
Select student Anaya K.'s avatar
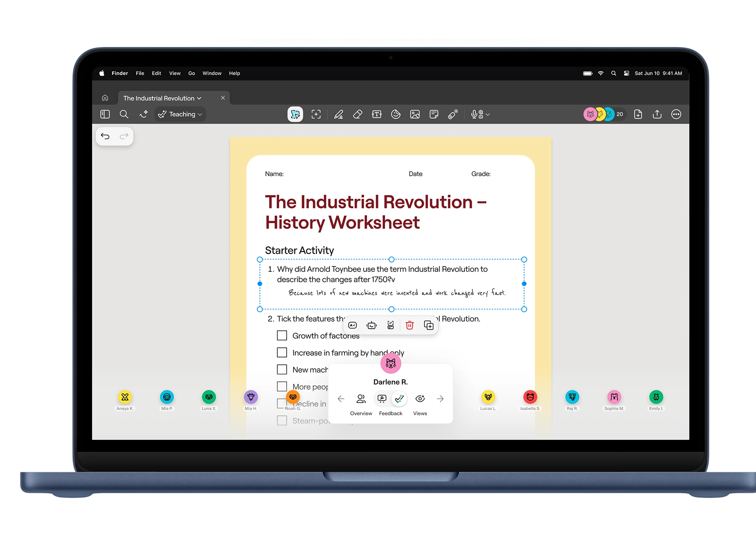coord(125,397)
